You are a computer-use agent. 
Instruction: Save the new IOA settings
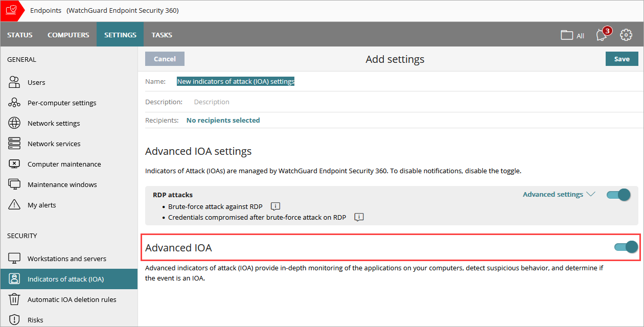pyautogui.click(x=622, y=58)
